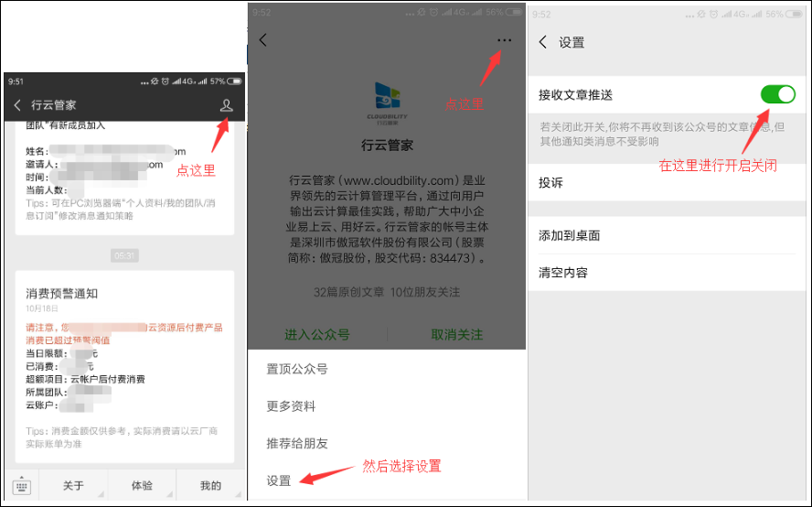
Task: Tap the 取消关注 button
Action: 457,335
